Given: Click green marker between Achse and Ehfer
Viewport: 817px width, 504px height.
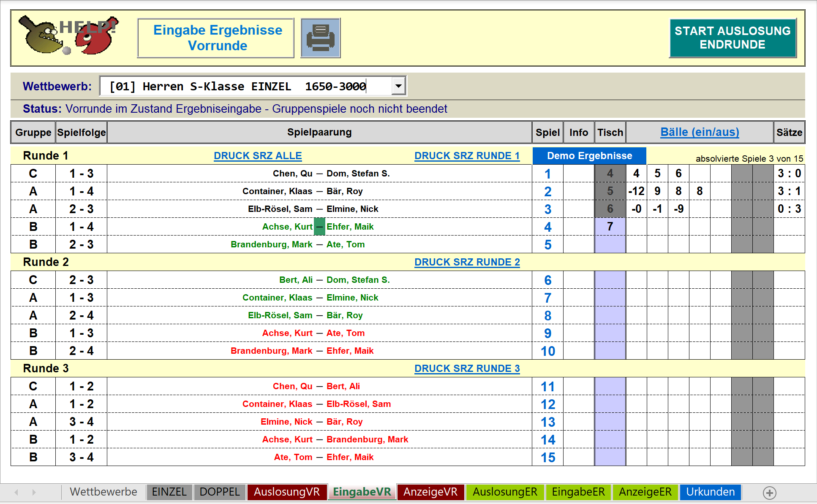Looking at the screenshot, I should pos(319,227).
